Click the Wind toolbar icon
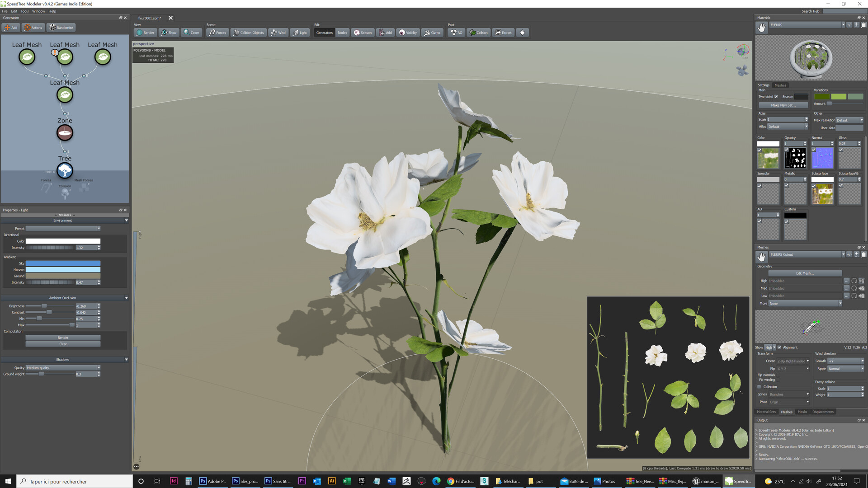This screenshot has width=868, height=488. coord(278,33)
